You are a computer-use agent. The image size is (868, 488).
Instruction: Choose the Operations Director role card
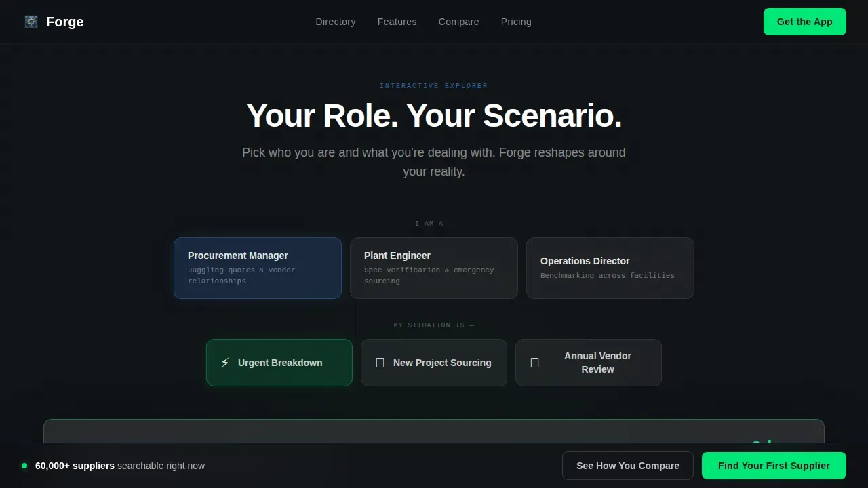pyautogui.click(x=610, y=268)
